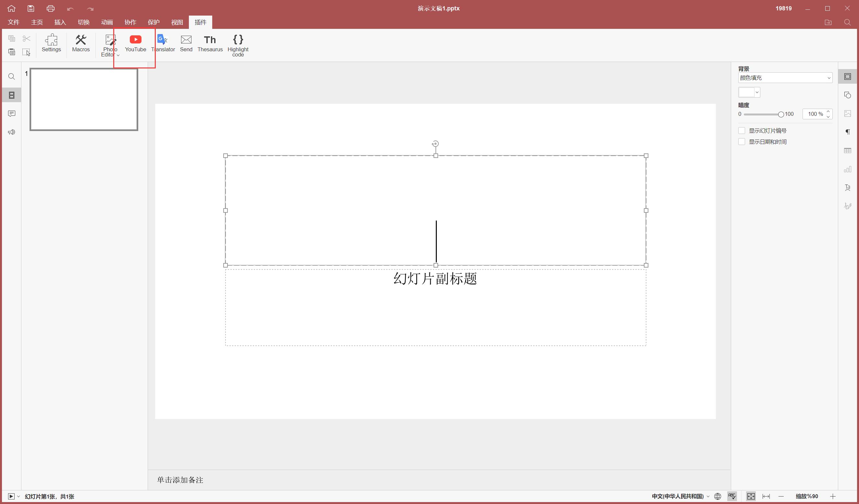The image size is (859, 504).
Task: Click the Highlight code plugin
Action: [x=238, y=45]
